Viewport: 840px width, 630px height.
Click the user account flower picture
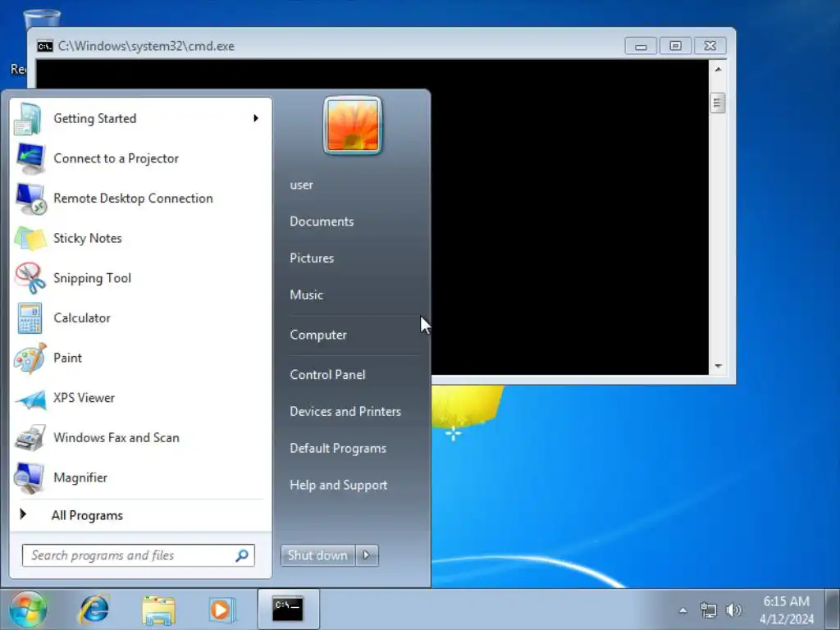[353, 126]
